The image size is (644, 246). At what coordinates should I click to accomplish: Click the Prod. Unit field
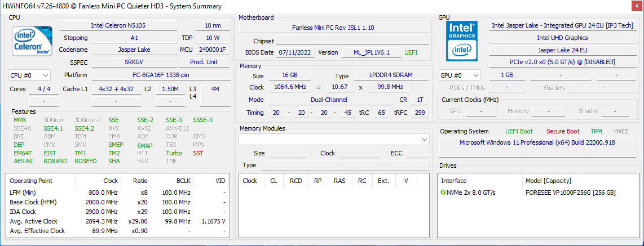point(204,62)
